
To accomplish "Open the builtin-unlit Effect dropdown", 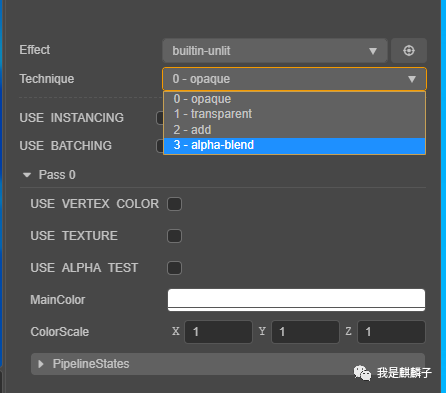I will [275, 51].
